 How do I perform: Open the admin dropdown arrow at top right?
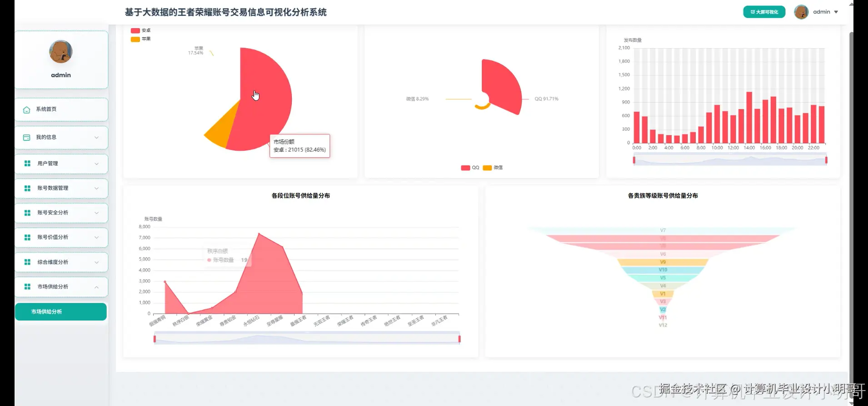tap(836, 12)
